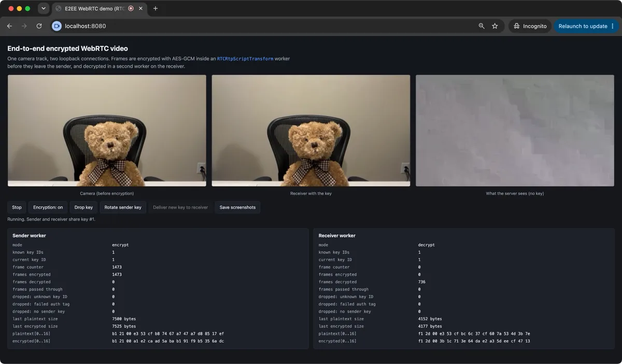Click Save screenshots
Screen dimensions: 622x364
[237, 207]
